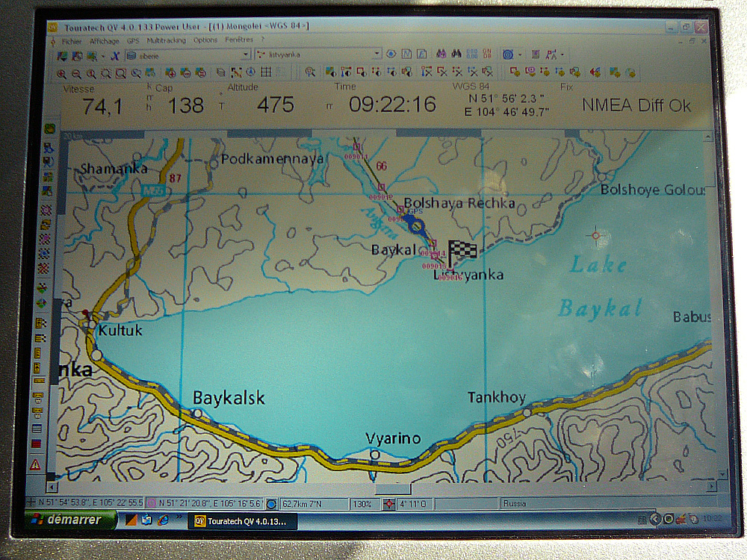Click the E document toolbar icon

pos(421,54)
